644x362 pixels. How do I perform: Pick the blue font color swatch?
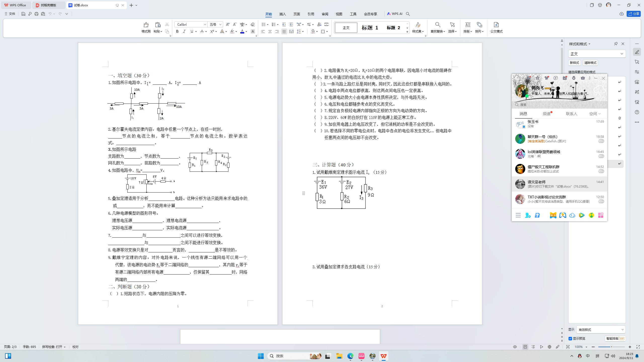coord(242,31)
